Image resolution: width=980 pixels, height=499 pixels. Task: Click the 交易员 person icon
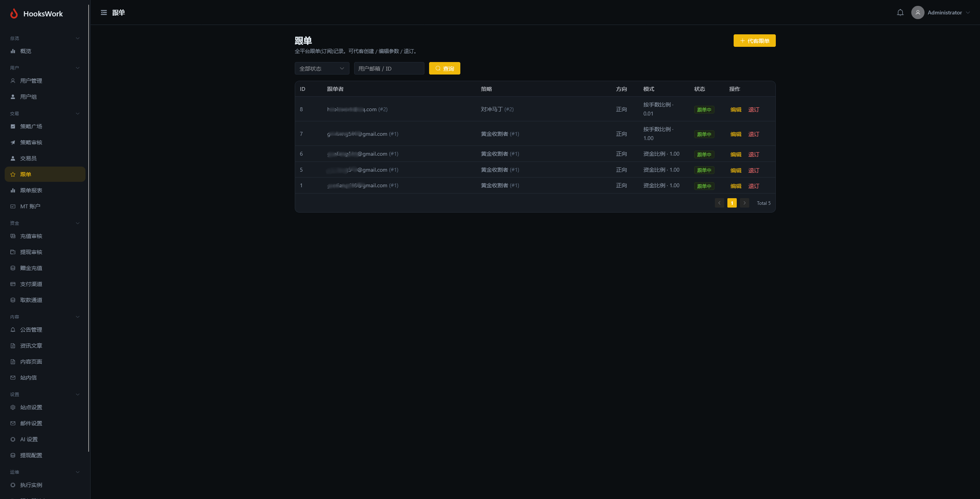click(x=13, y=158)
